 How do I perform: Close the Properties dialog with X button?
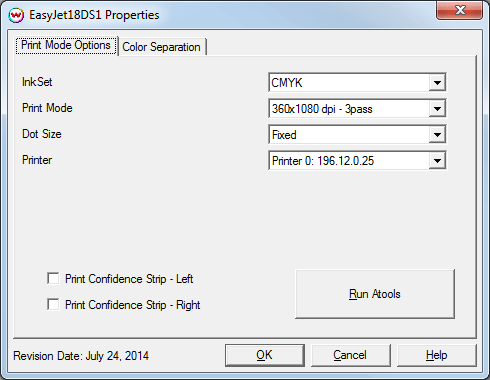[x=460, y=10]
